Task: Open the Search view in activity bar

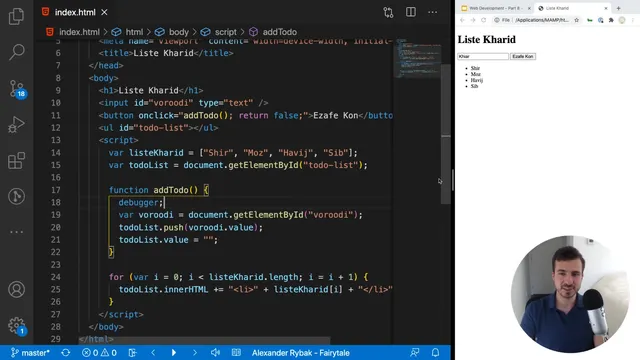Action: pyautogui.click(x=16, y=52)
